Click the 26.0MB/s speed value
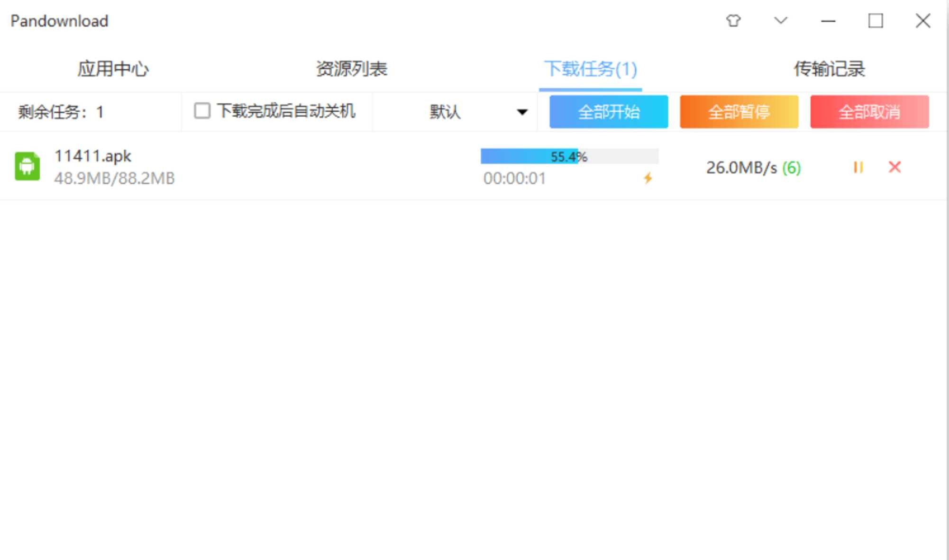This screenshot has width=949, height=560. tap(741, 168)
